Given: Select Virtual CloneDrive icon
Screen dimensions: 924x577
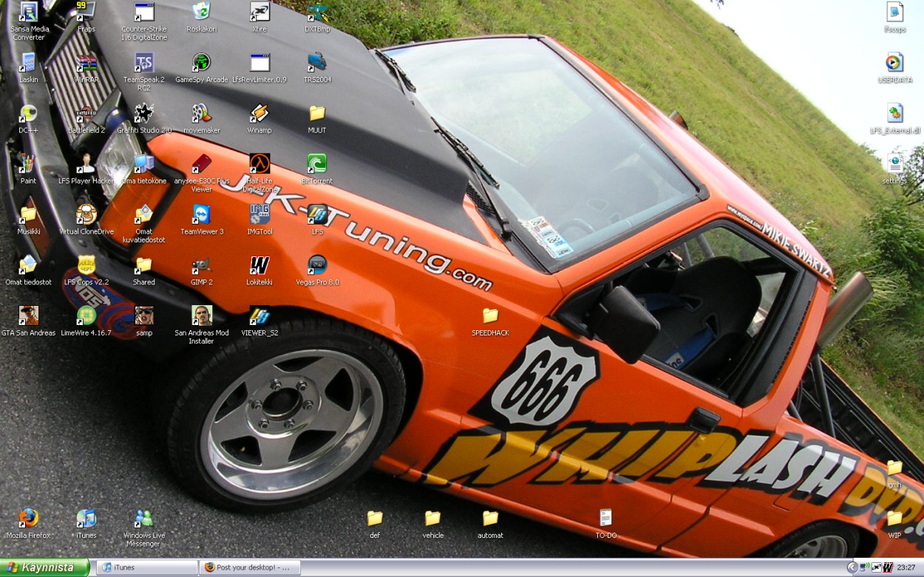Looking at the screenshot, I should coord(86,215).
